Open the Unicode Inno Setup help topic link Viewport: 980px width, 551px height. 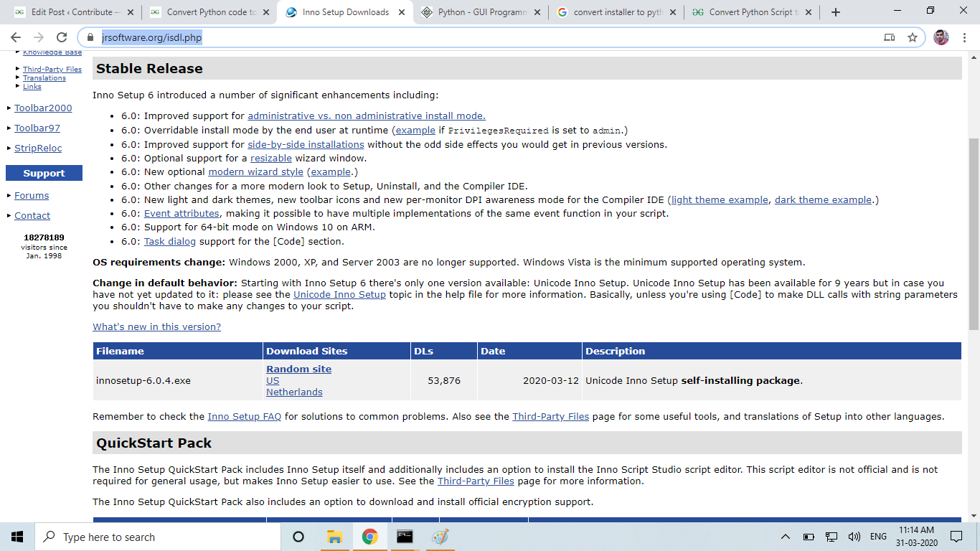click(339, 295)
